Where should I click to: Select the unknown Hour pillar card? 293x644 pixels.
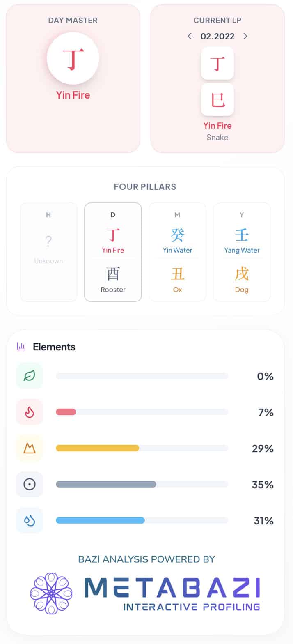point(48,252)
